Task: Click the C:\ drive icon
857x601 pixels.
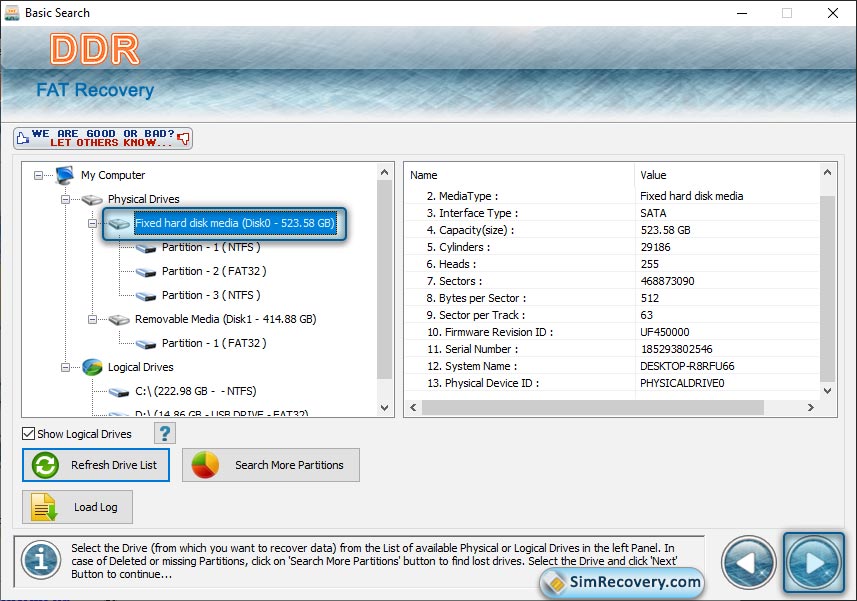Action: click(119, 392)
